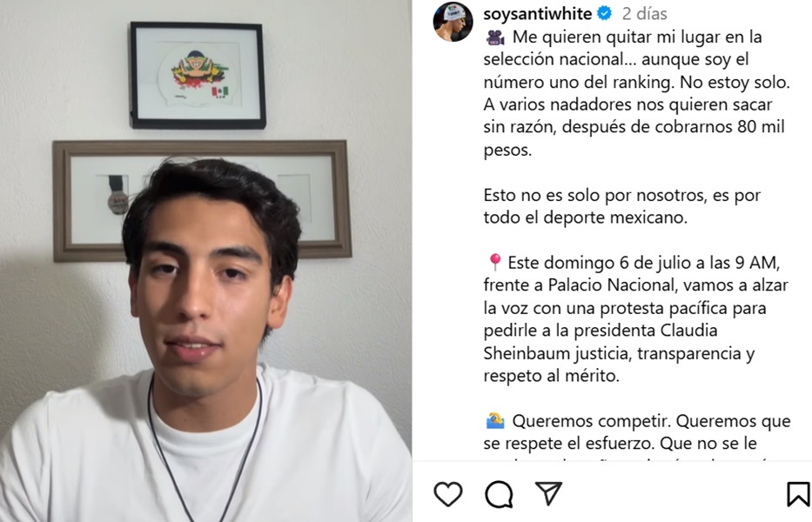Share the post with the paper plane icon
Image resolution: width=812 pixels, height=522 pixels.
point(548,493)
